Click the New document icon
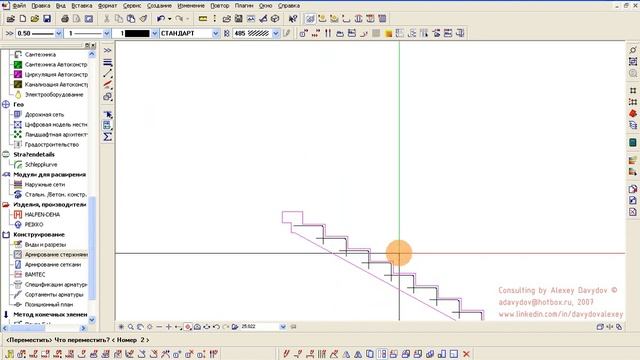This screenshot has height=360, width=640. click(x=23, y=19)
